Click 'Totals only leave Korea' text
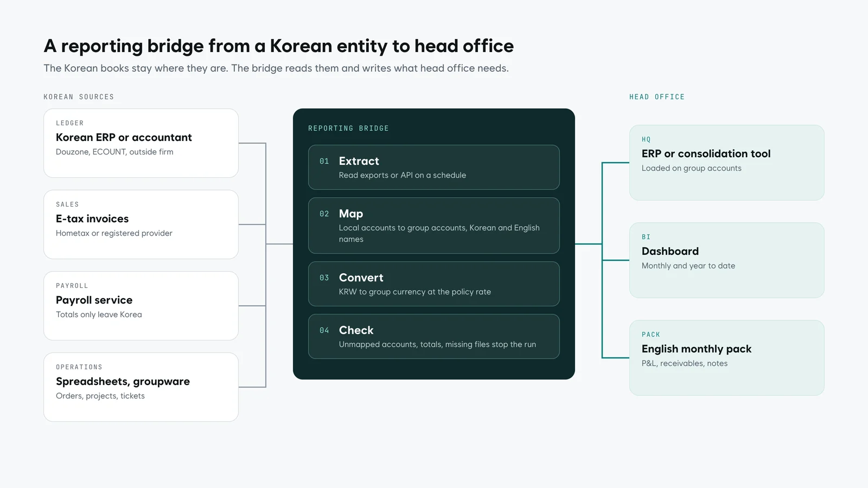Screen dimensions: 868x488 [x=99, y=314]
